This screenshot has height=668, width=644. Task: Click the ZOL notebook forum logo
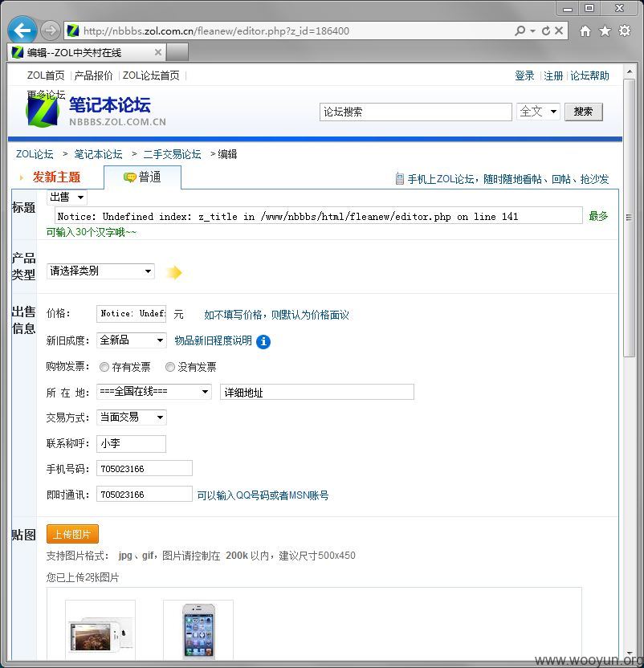coord(96,110)
